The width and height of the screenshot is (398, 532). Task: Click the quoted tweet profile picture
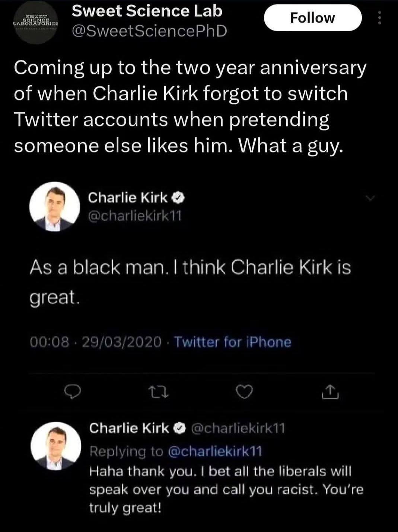(x=55, y=207)
